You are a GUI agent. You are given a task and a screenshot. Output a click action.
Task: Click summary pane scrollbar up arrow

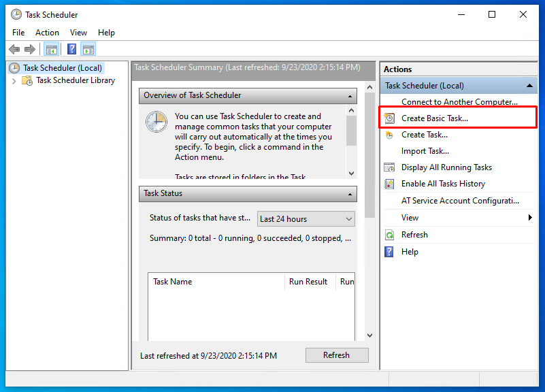click(370, 87)
